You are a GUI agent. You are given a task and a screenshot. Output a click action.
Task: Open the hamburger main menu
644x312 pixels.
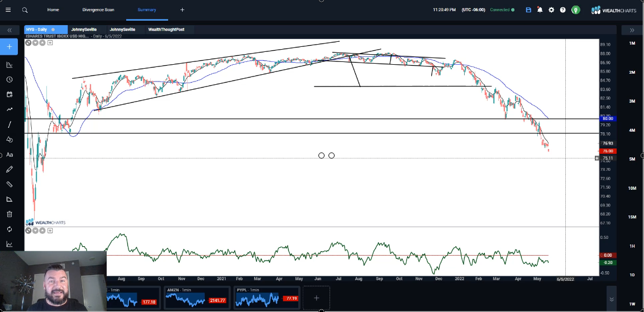[x=8, y=9]
